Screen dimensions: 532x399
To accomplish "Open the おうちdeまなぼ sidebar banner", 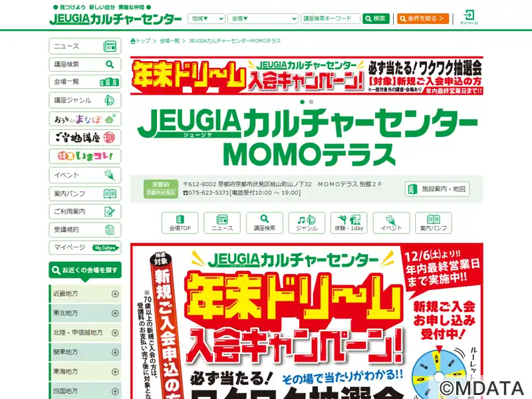I will tap(85, 119).
